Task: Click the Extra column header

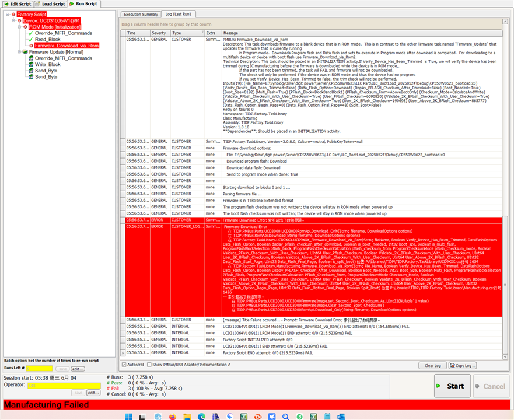Action: [213, 33]
